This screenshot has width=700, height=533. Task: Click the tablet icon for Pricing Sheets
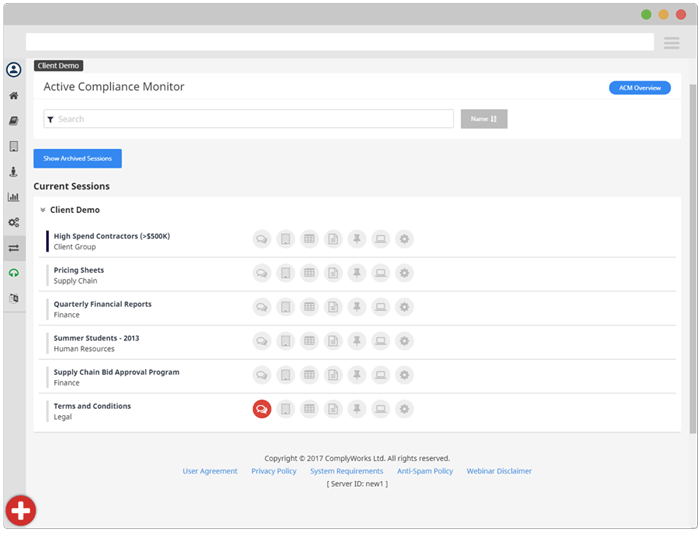coord(285,273)
